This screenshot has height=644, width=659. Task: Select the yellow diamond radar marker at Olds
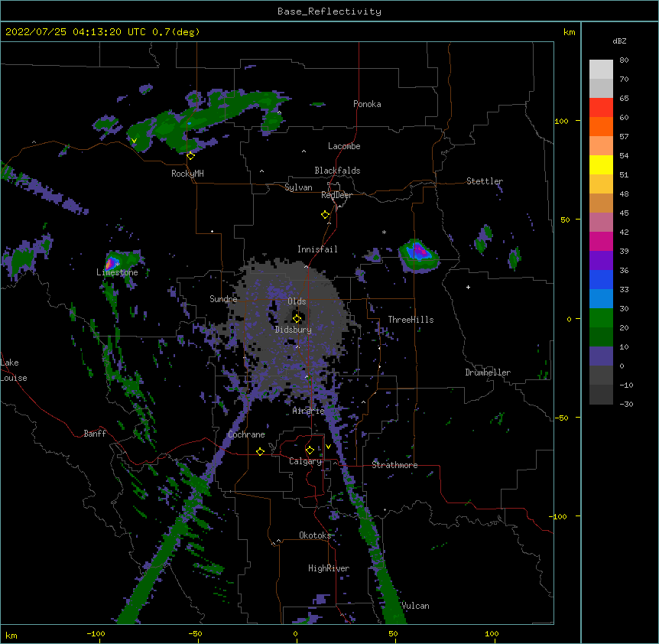click(x=297, y=318)
